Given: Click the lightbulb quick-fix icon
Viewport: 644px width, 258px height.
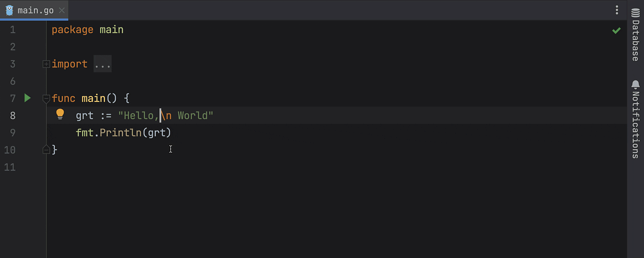Looking at the screenshot, I should [60, 114].
